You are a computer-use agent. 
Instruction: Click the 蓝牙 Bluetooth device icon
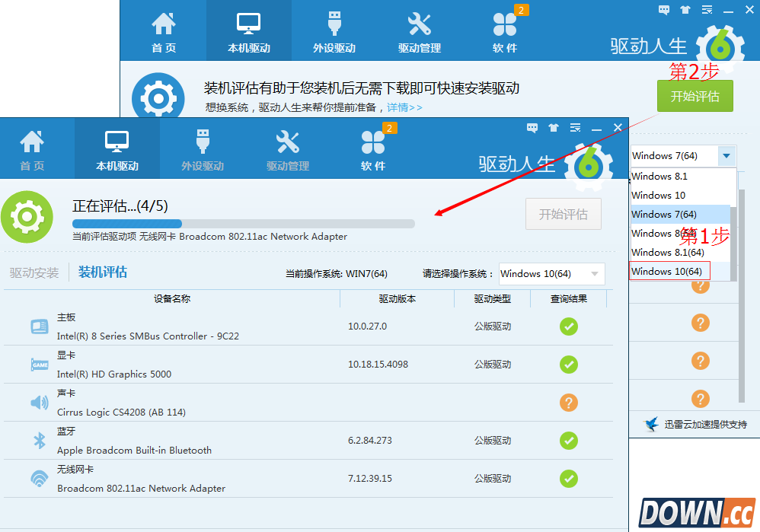point(39,441)
